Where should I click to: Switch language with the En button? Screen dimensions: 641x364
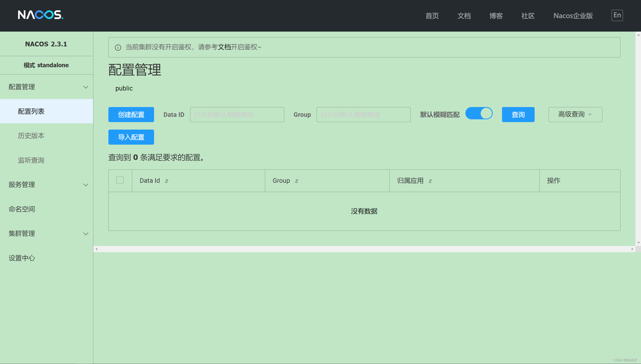(617, 15)
